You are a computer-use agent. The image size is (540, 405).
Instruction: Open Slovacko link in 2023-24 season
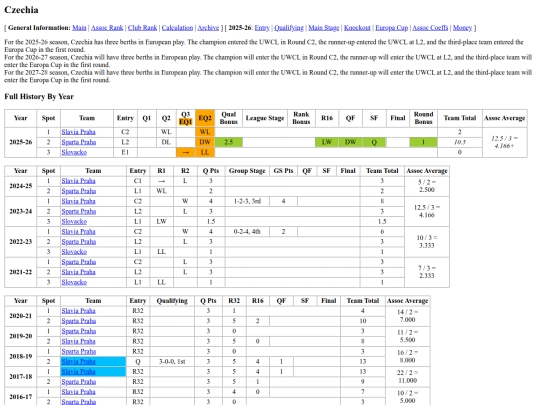[74, 221]
